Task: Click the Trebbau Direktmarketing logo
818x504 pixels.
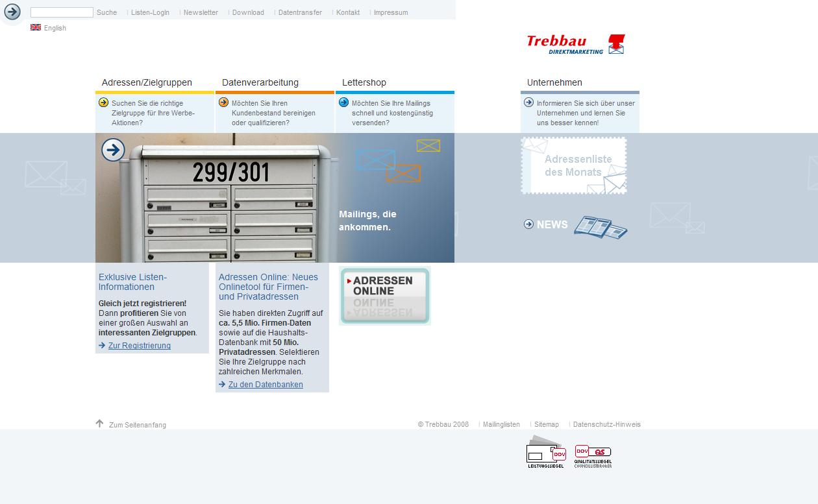Action: (575, 44)
